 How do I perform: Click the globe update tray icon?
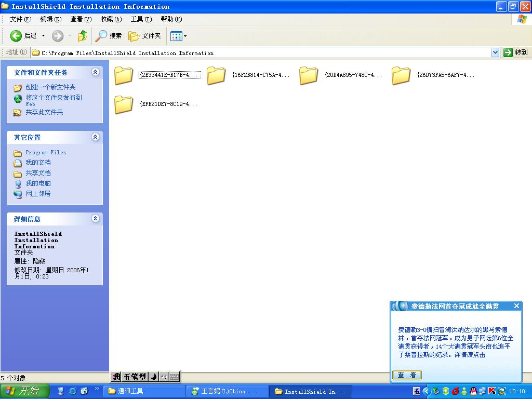click(x=502, y=391)
